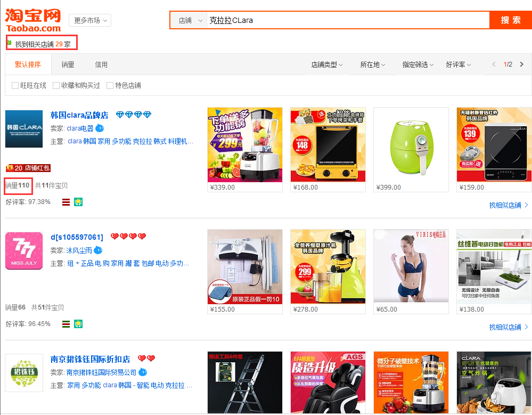Open seller 沐风尘雨 profile link
Viewport: 532px width, 415px height.
click(x=79, y=250)
